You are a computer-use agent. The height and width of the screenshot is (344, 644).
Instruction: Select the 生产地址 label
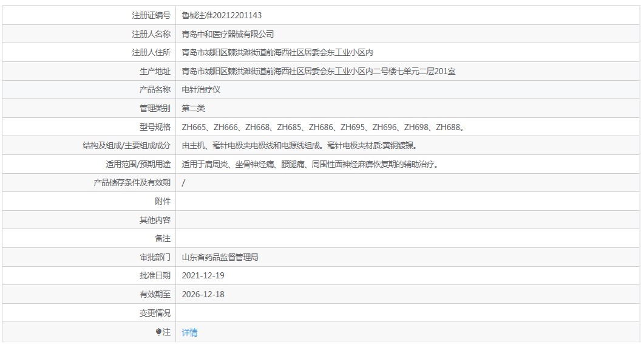click(155, 71)
